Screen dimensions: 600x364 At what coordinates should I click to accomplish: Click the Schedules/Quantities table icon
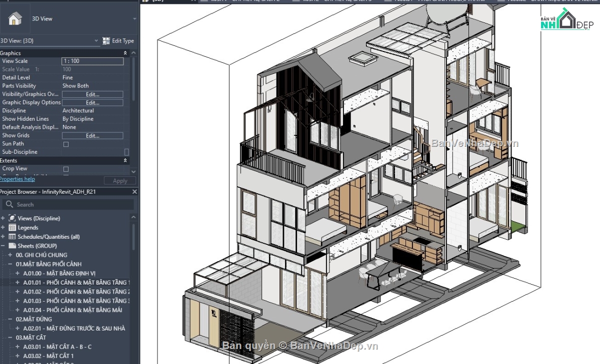point(12,237)
